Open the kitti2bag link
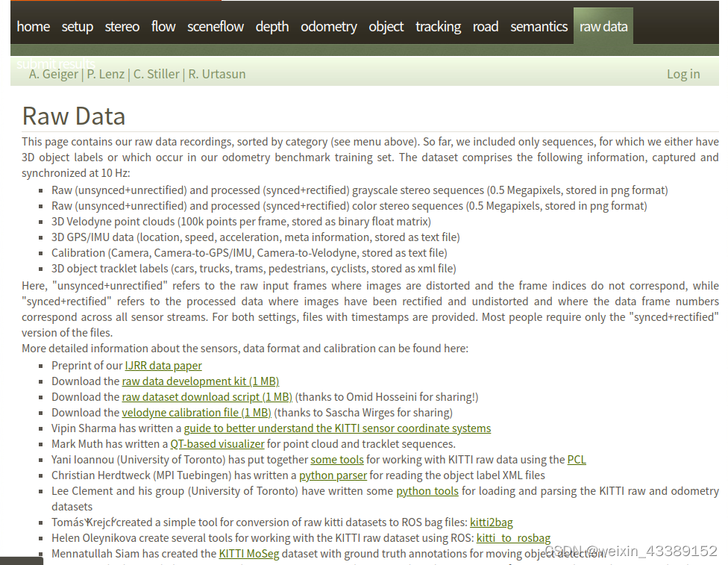728x565 pixels. [492, 522]
